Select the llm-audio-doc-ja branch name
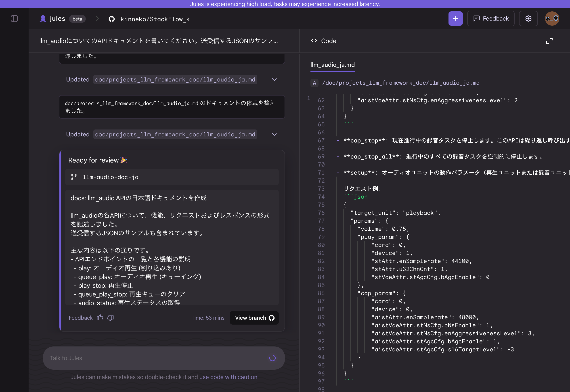The image size is (570, 392). (111, 177)
